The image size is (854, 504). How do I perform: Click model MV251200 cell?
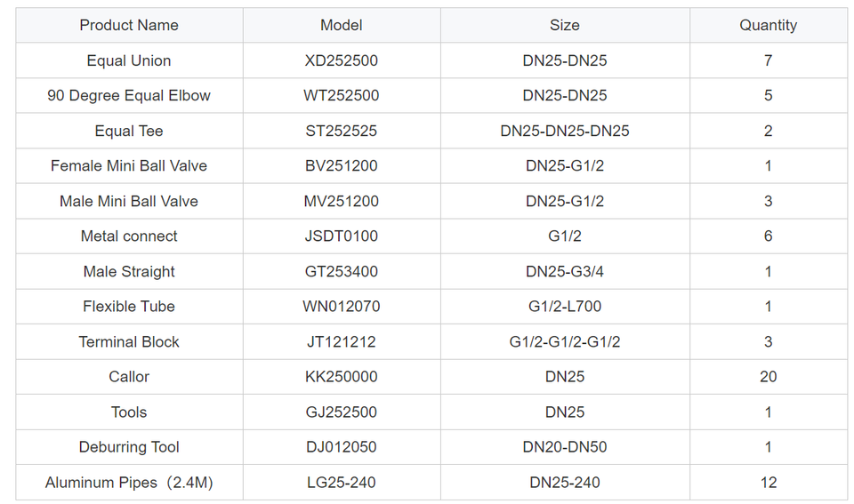(x=342, y=201)
